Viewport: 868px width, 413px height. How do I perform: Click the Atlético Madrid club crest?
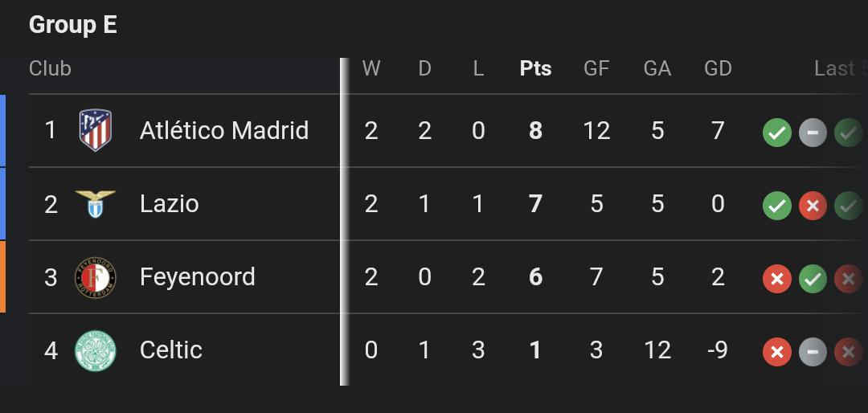[95, 131]
